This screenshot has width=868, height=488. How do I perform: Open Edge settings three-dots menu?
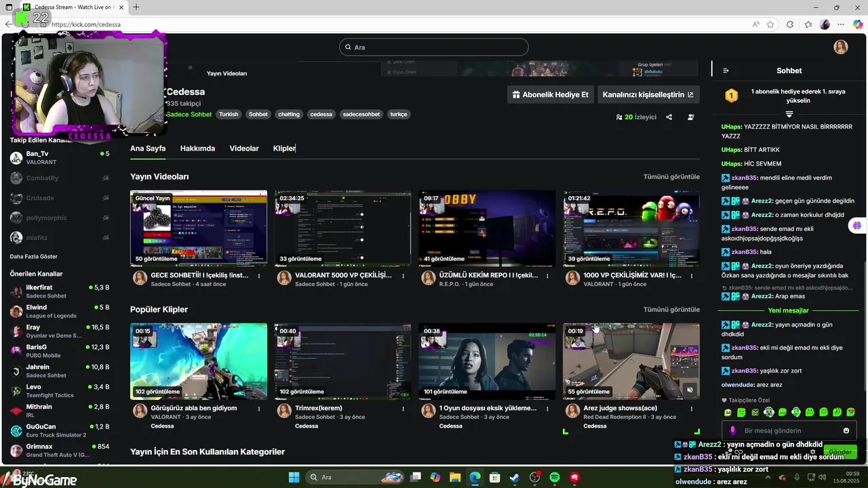(x=841, y=24)
